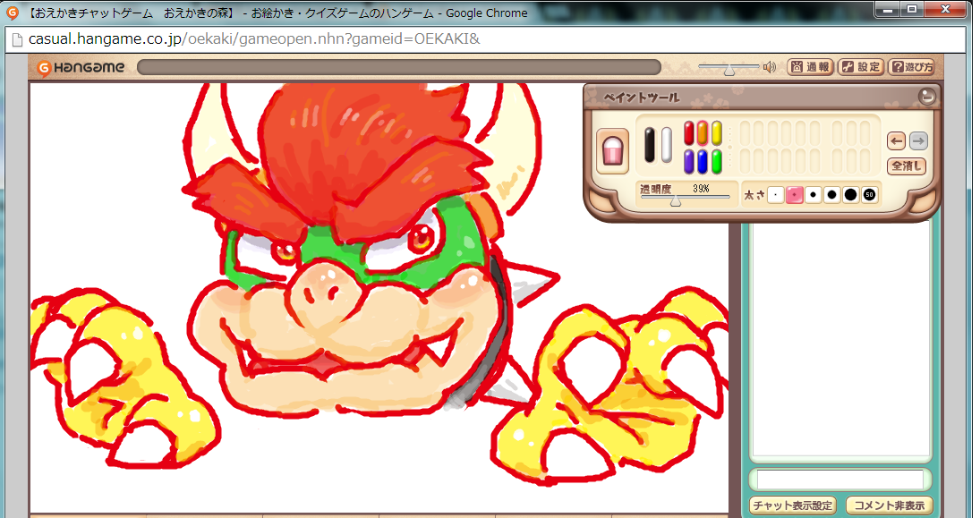The width and height of the screenshot is (980, 518).
Task: Pick the red color capsule
Action: pyautogui.click(x=689, y=133)
